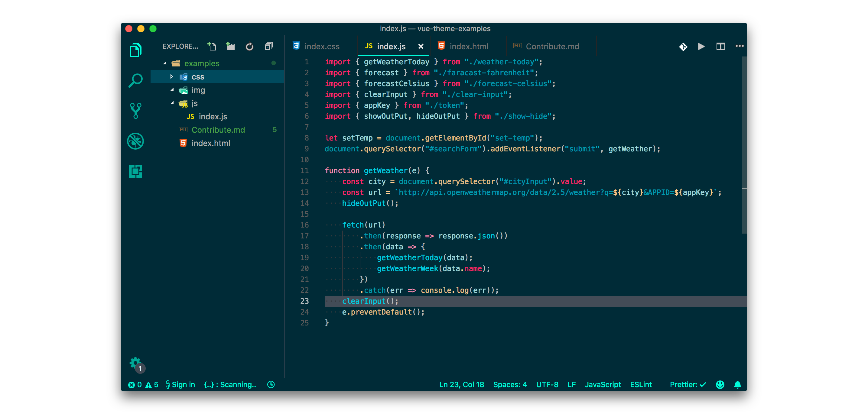868x414 pixels.
Task: Collapse the img folder
Action: 172,90
